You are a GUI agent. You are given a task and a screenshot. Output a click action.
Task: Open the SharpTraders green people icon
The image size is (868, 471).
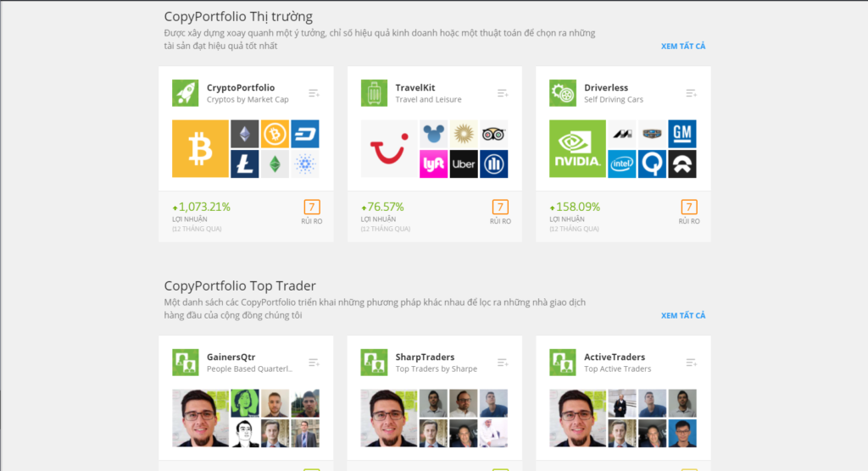[x=374, y=363]
